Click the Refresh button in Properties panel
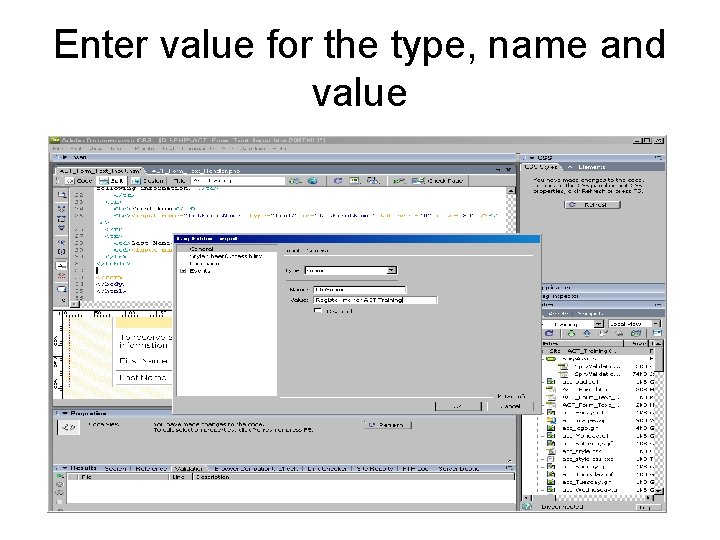720x540 pixels. coord(388,425)
